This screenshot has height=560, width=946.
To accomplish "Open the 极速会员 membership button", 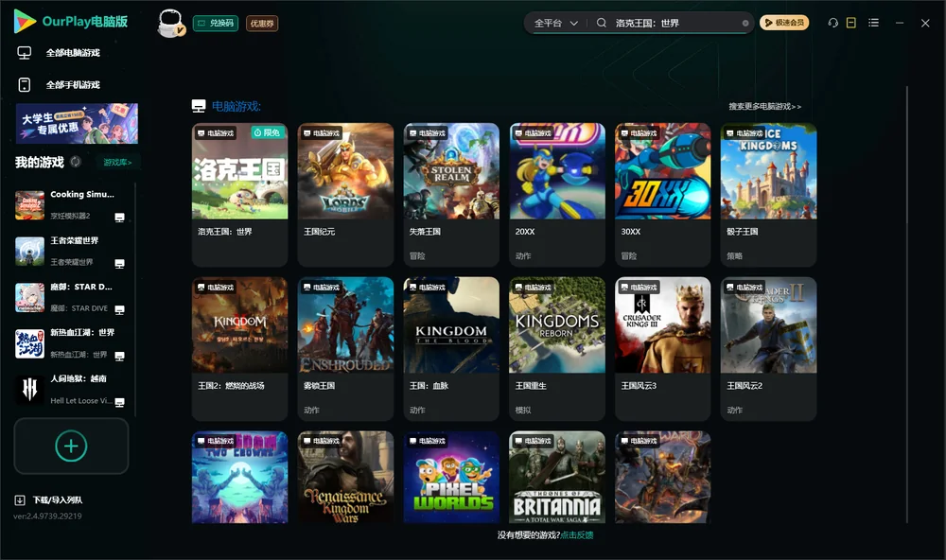I will tap(784, 23).
